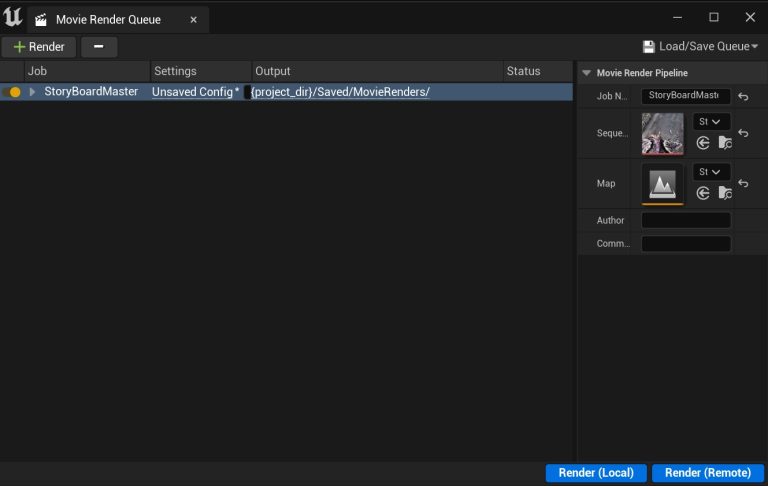The height and width of the screenshot is (486, 768).
Task: Reset Map property to default
Action: pos(743,183)
